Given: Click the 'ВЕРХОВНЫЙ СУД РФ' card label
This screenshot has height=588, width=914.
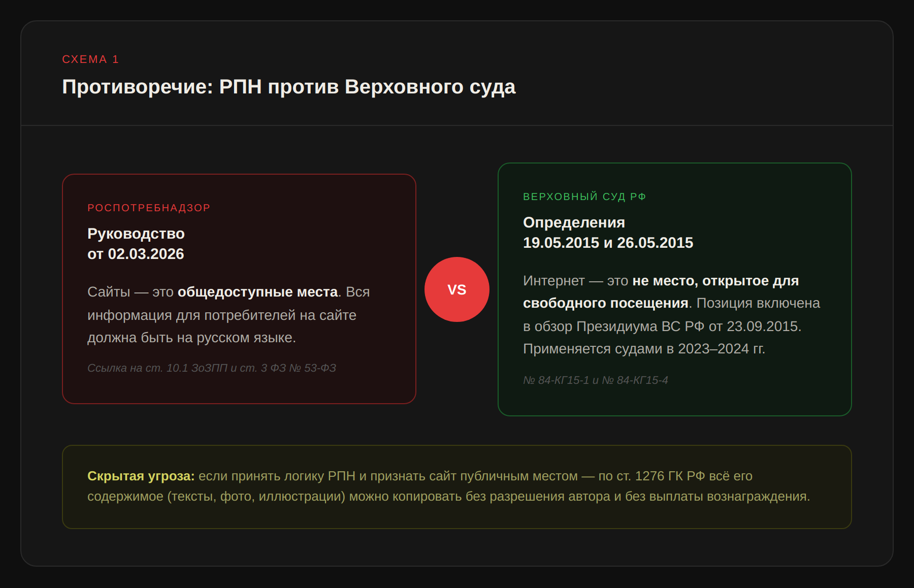Looking at the screenshot, I should click(584, 197).
